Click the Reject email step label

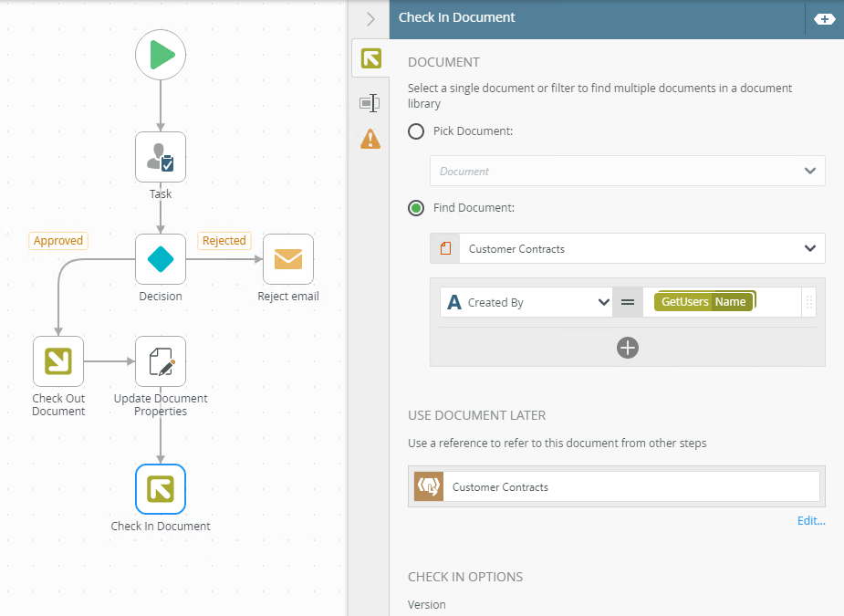288,297
